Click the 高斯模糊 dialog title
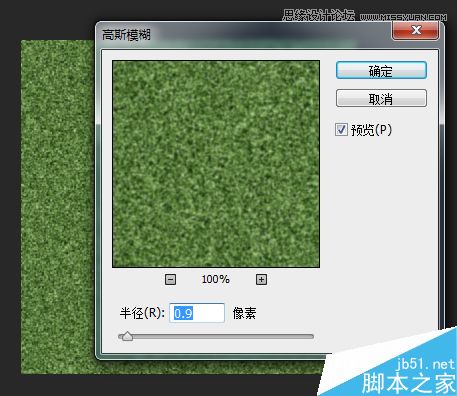457x396 pixels. [x=126, y=34]
